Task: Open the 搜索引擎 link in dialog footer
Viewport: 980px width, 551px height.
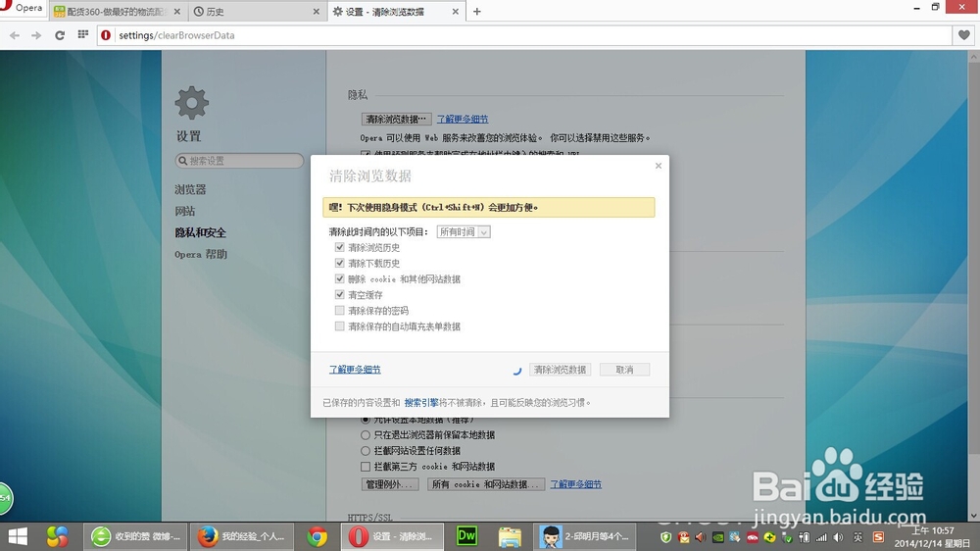Action: coord(421,403)
